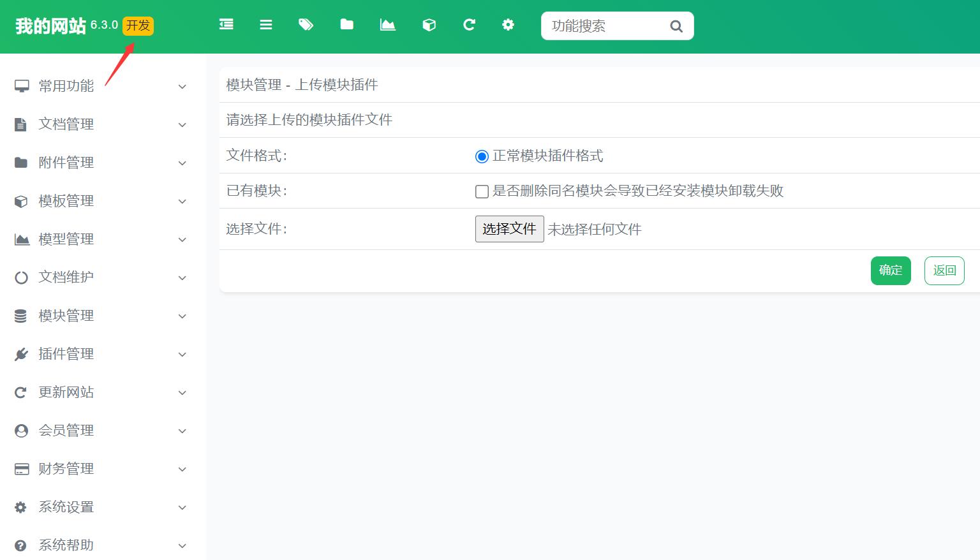The height and width of the screenshot is (560, 980).
Task: Expand the 系统设置 sidebar chevron
Action: pos(182,508)
